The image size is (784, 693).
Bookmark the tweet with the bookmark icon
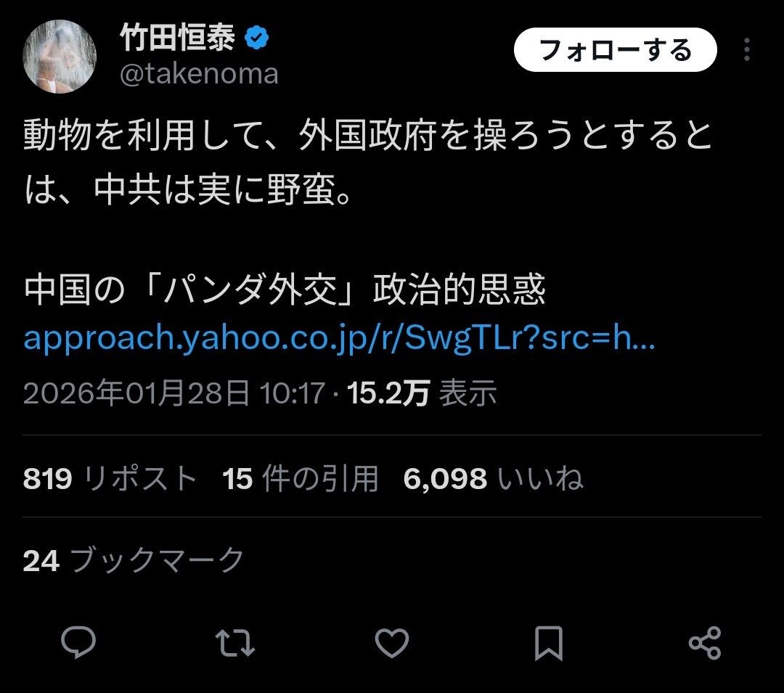[x=549, y=643]
